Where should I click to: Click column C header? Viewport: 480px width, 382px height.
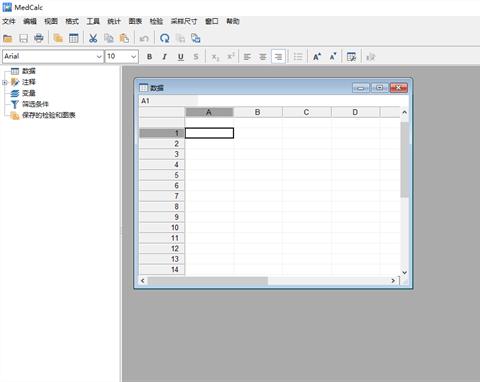(x=306, y=112)
